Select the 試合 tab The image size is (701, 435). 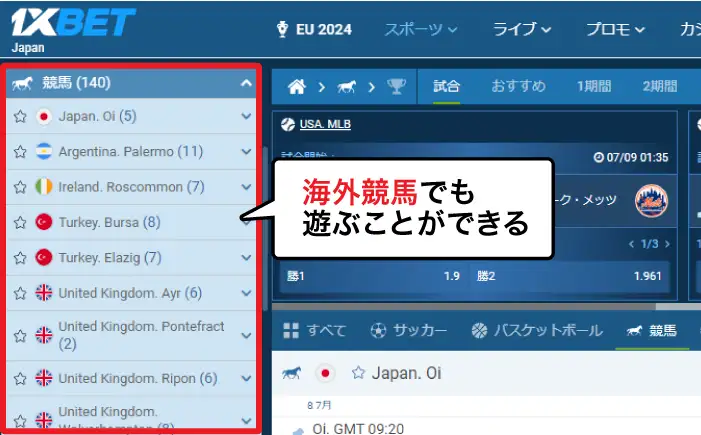(446, 86)
